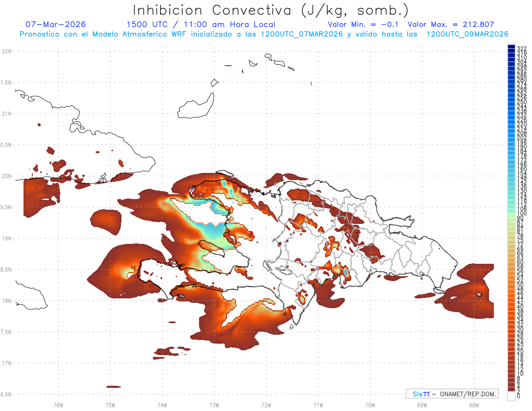Image resolution: width=532 pixels, height=411 pixels.
Task: Click the '8.5N' latitude label
Action: (7, 270)
